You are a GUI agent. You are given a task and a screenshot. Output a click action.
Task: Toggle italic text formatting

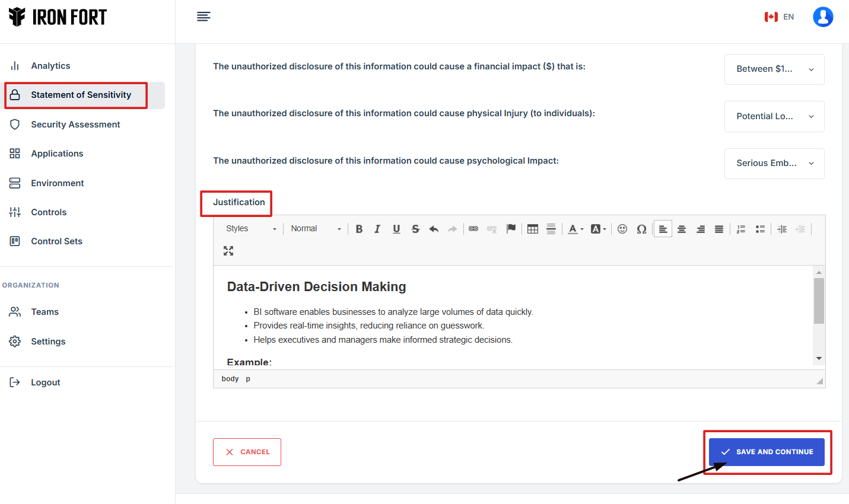coord(377,229)
